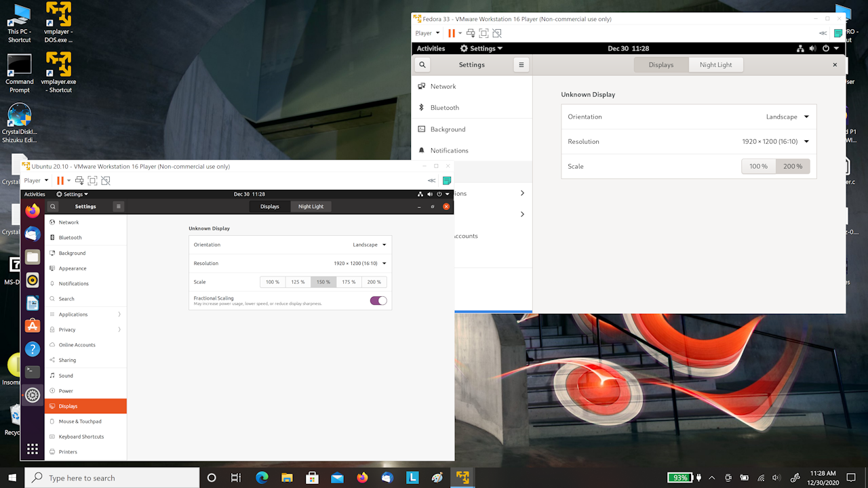
Task: Select Displays tab in Ubuntu Settings
Action: tap(270, 206)
